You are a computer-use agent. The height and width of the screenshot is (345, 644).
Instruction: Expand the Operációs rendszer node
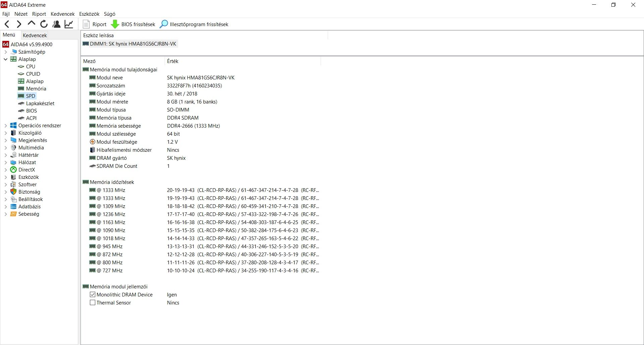pyautogui.click(x=6, y=126)
